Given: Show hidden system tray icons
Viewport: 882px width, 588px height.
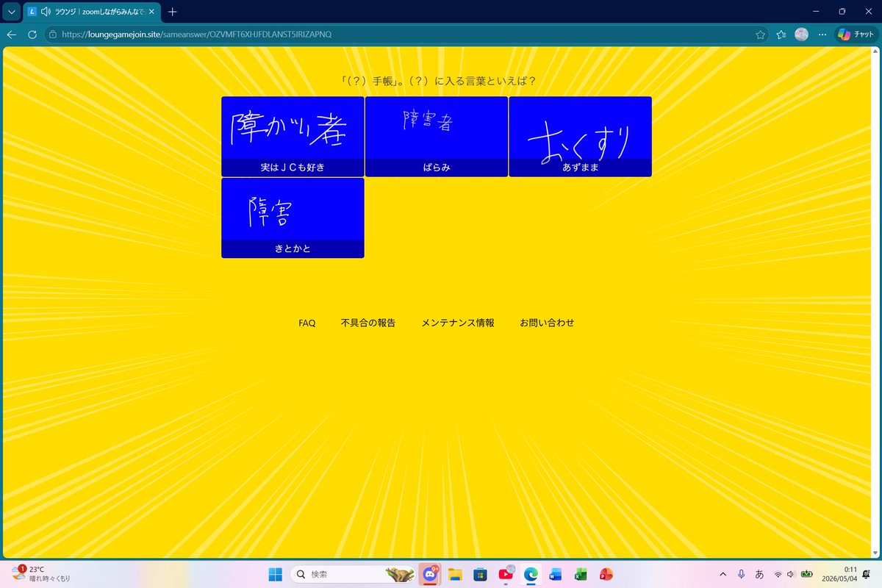Looking at the screenshot, I should [x=723, y=574].
